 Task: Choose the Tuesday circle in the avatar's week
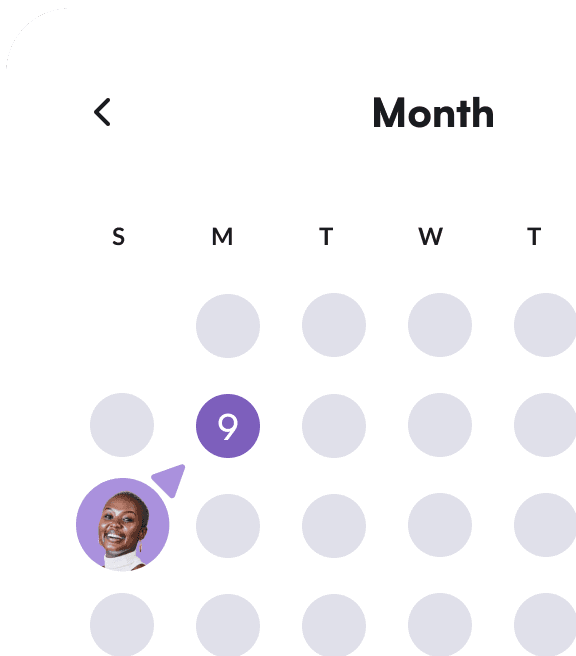click(x=334, y=526)
